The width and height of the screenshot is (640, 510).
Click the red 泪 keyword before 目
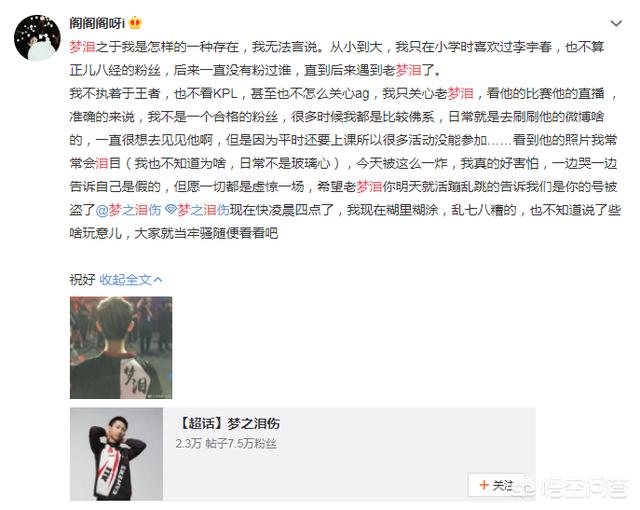(x=102, y=164)
